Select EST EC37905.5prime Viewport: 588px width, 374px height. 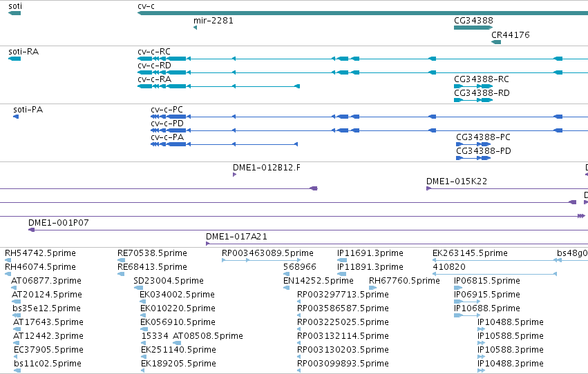[x=49, y=350]
